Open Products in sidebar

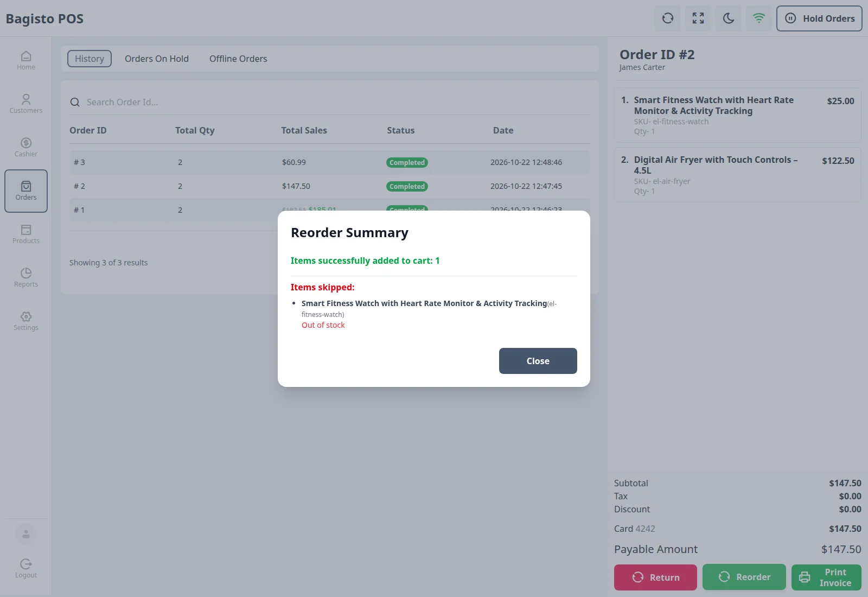point(26,234)
